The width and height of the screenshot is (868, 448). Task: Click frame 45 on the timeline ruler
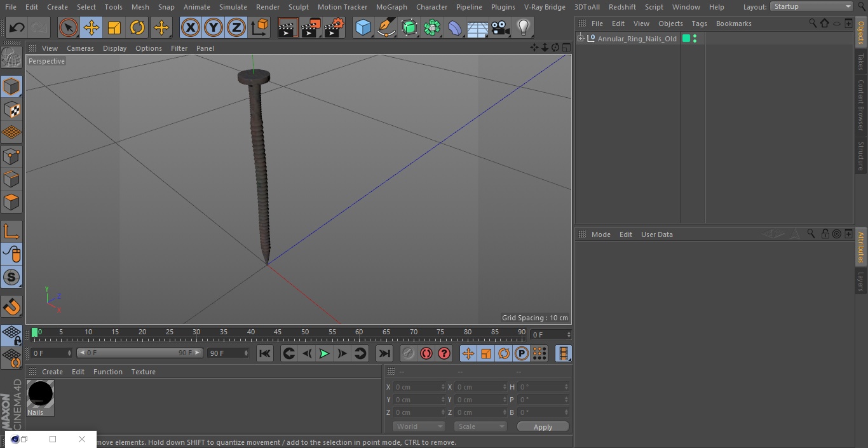click(278, 332)
